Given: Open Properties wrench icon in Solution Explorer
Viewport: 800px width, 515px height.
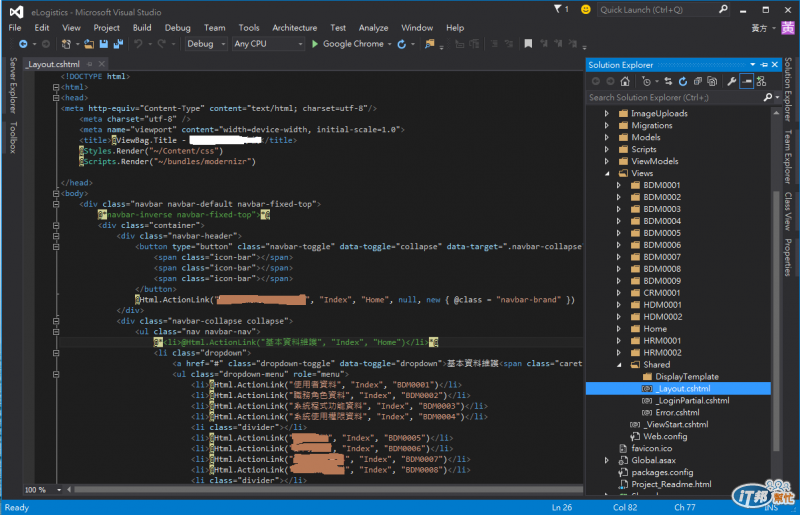Looking at the screenshot, I should [x=731, y=81].
